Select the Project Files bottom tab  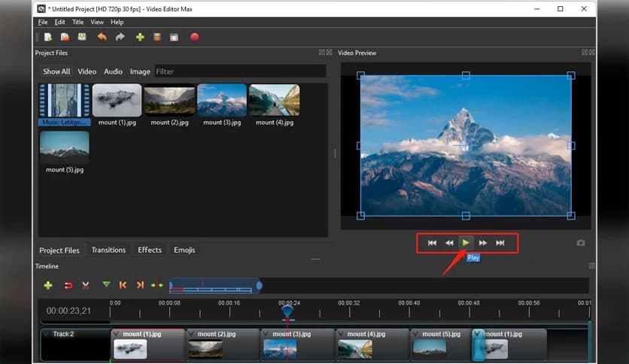[x=59, y=250]
